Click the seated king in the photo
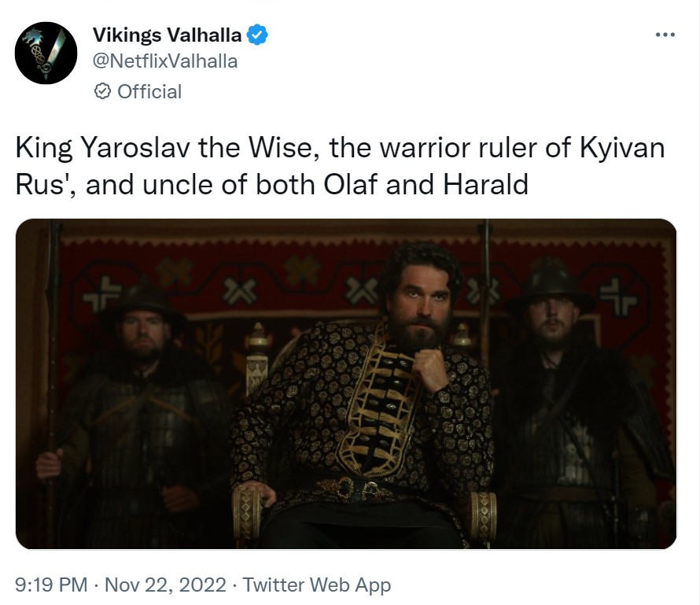Screen dimensions: 700x605 point(378,409)
